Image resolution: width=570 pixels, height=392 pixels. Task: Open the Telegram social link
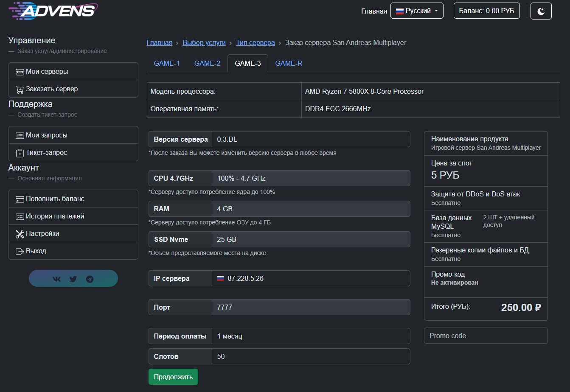tap(90, 279)
